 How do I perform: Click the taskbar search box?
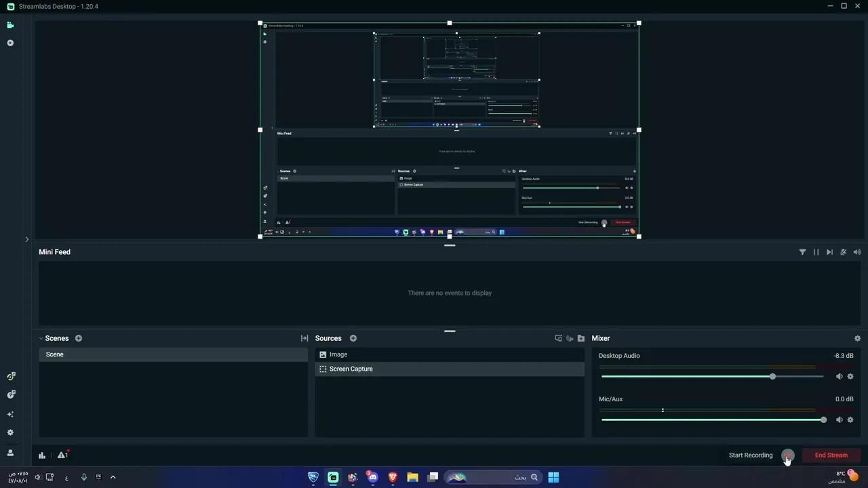click(493, 477)
